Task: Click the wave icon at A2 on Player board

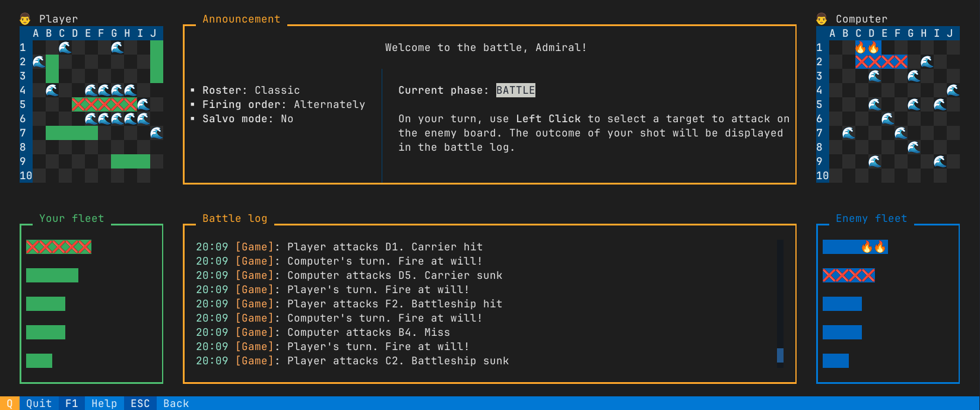Action: (39, 62)
